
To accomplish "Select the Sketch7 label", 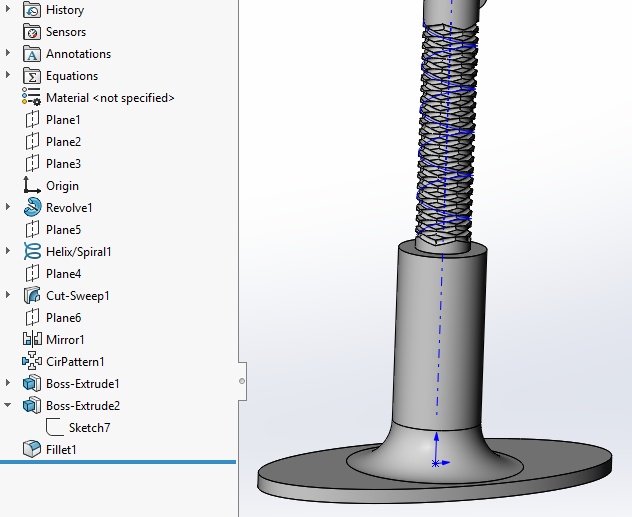I will click(x=89, y=428).
